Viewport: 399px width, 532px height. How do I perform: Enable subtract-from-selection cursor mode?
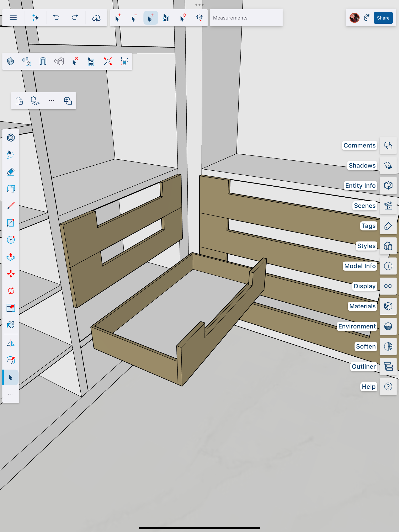point(134,18)
